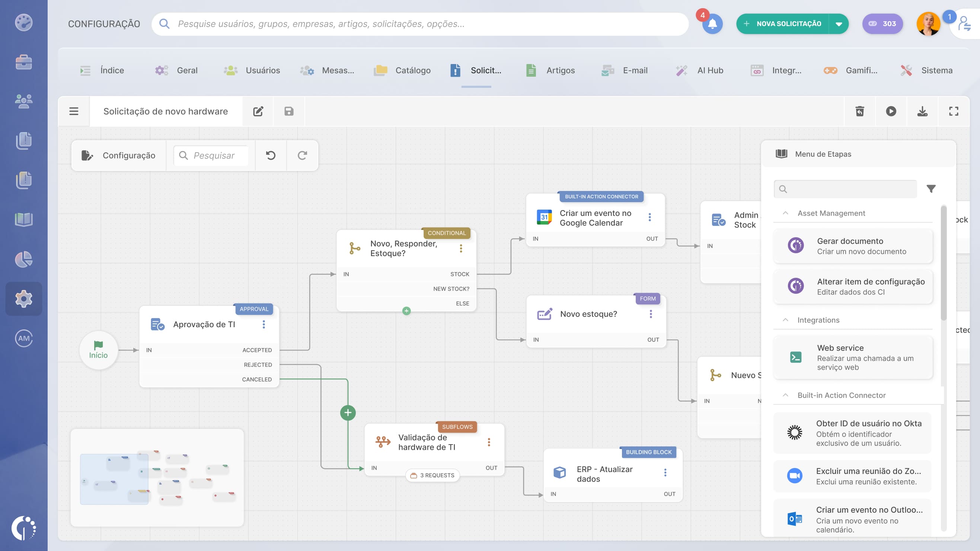Screen dimensions: 980x551
Task: Click the undo arrow in canvas toolbar
Action: (x=271, y=155)
